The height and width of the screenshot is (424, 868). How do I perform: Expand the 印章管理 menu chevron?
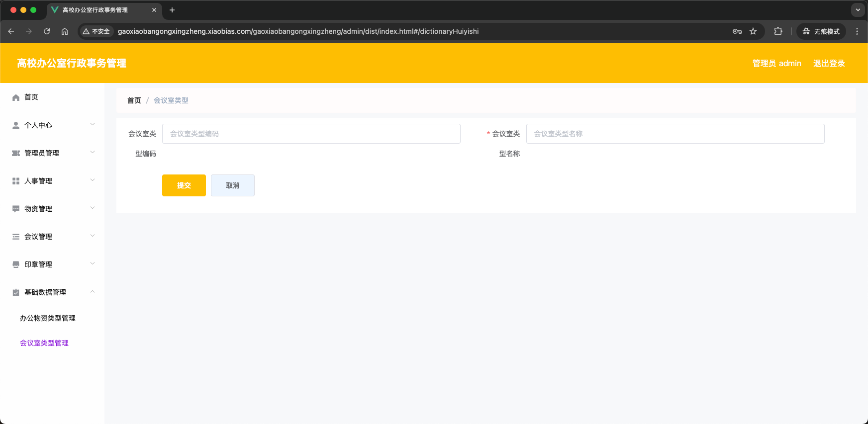click(93, 263)
